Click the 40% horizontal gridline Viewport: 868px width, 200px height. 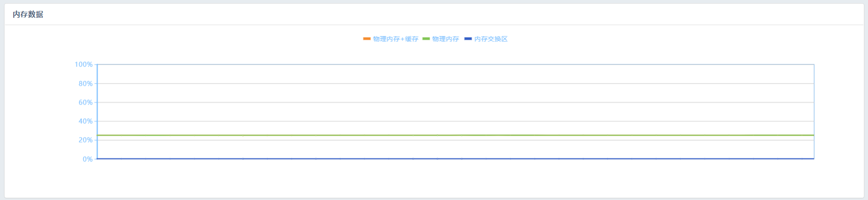(455, 121)
